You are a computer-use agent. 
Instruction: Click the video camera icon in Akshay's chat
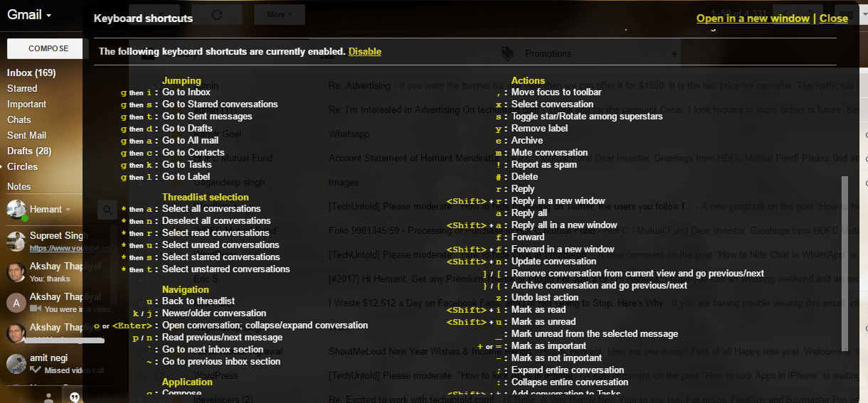[35, 309]
